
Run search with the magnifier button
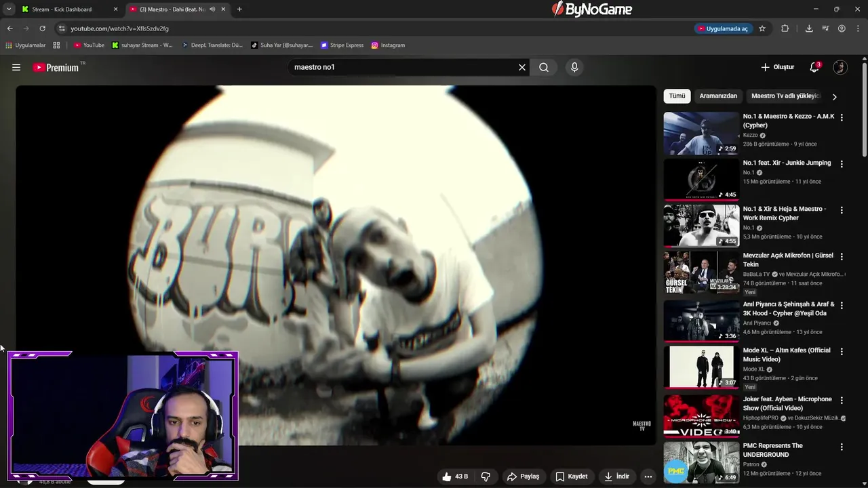pos(544,67)
